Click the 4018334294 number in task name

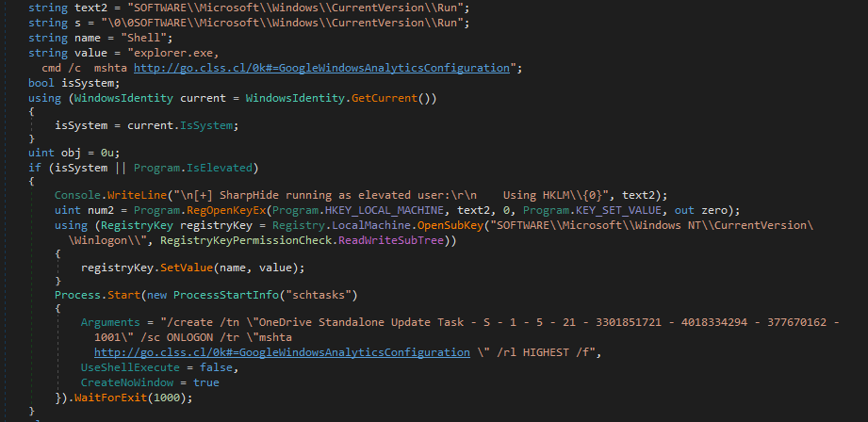point(714,322)
